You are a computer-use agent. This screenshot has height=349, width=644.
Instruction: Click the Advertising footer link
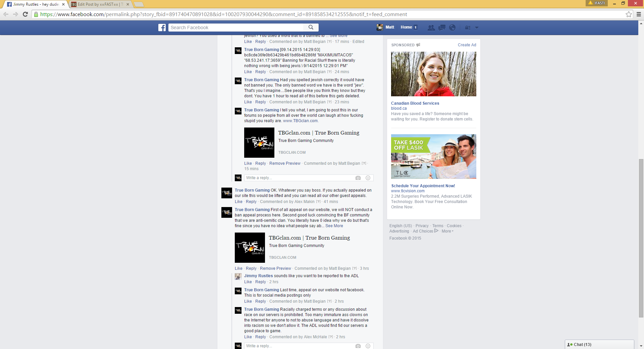399,231
